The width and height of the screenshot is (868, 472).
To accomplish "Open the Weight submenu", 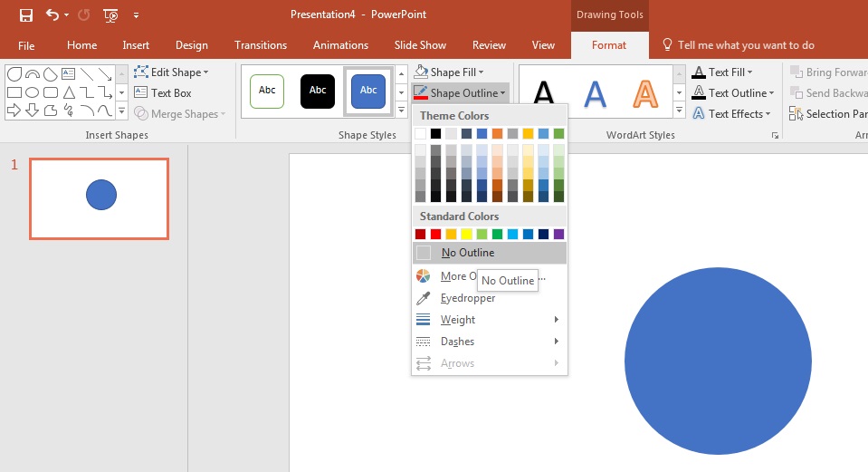I will coord(490,320).
